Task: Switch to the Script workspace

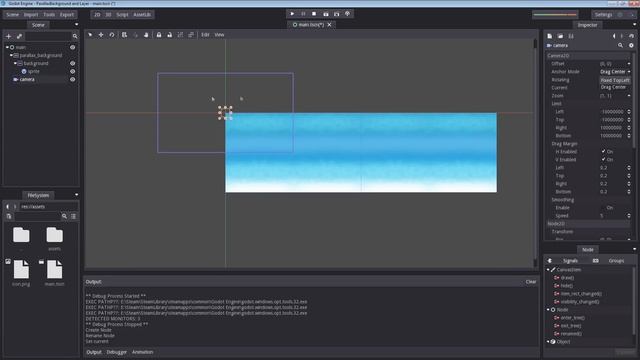Action: [x=122, y=15]
